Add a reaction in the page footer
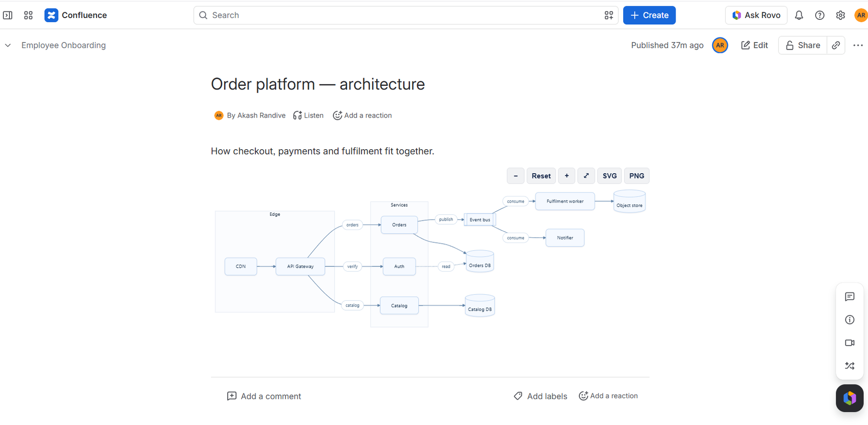Screen dimensions: 868x425 point(609,396)
